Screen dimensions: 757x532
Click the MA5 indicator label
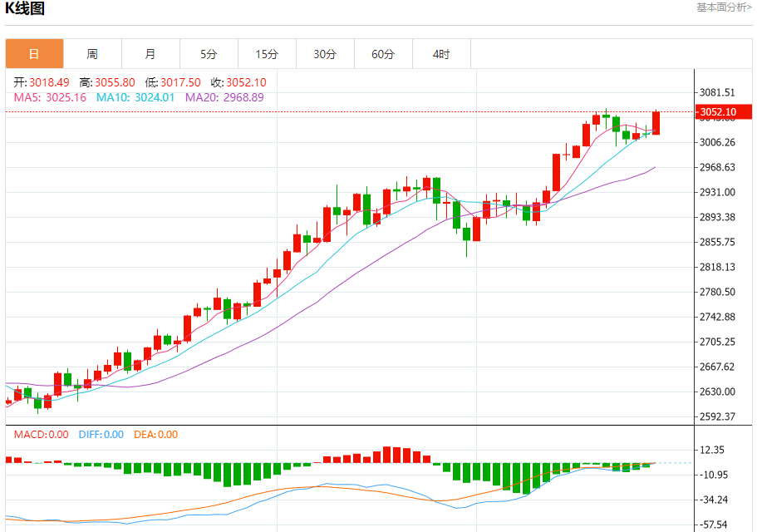pyautogui.click(x=50, y=97)
